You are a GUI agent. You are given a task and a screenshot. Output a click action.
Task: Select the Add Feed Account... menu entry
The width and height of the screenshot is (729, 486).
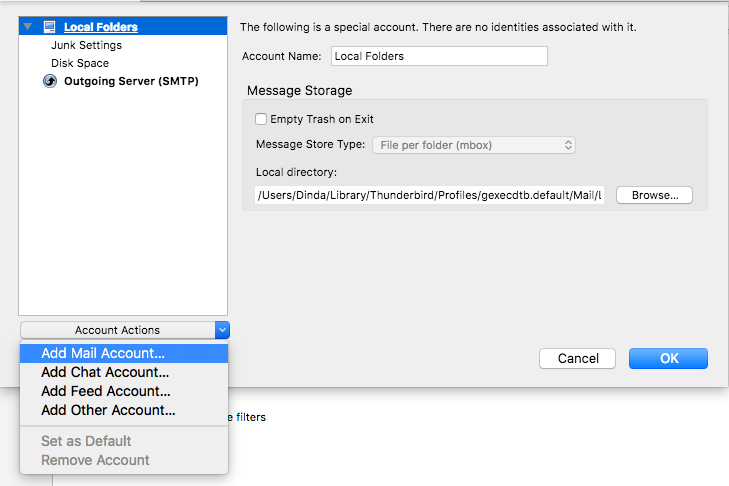105,391
